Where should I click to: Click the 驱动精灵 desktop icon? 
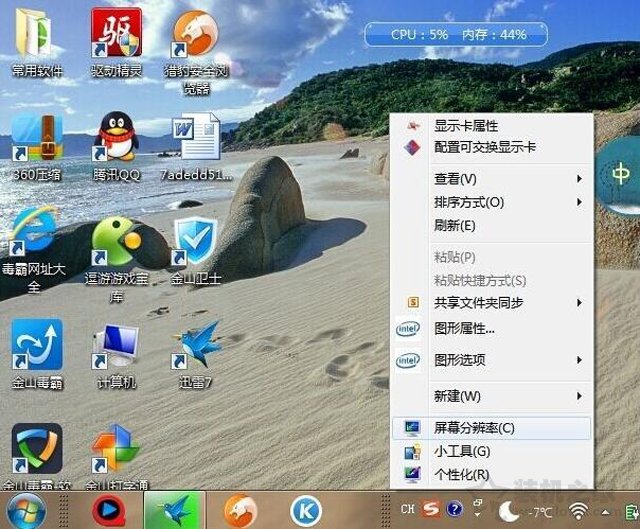pyautogui.click(x=117, y=35)
